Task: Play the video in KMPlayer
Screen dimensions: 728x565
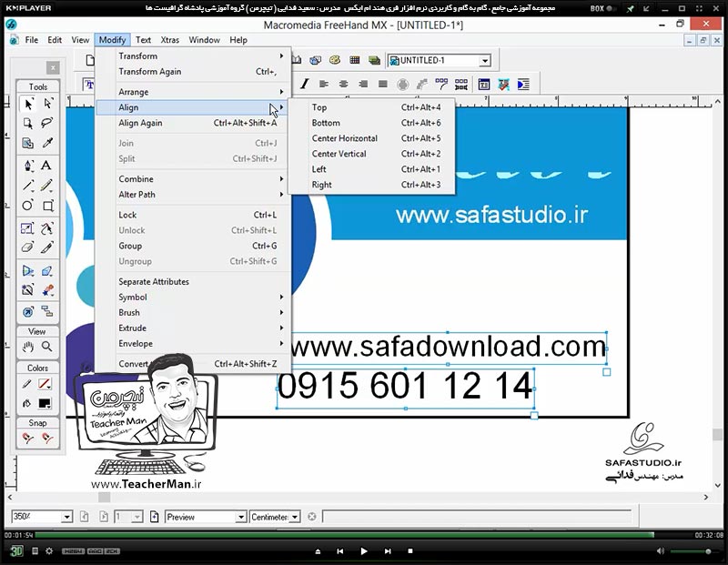Action: coord(363,551)
